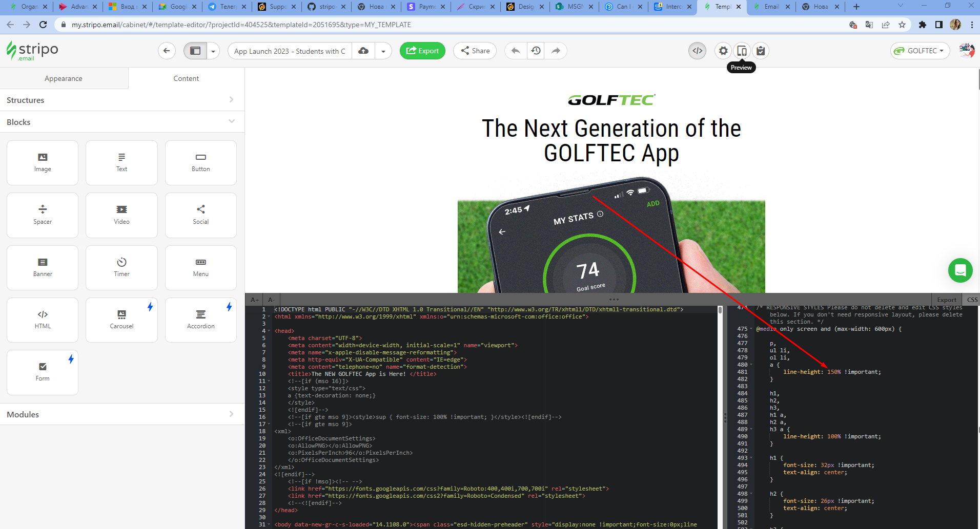Image resolution: width=980 pixels, height=529 pixels.
Task: Click the email headline text block
Action: coord(611,141)
